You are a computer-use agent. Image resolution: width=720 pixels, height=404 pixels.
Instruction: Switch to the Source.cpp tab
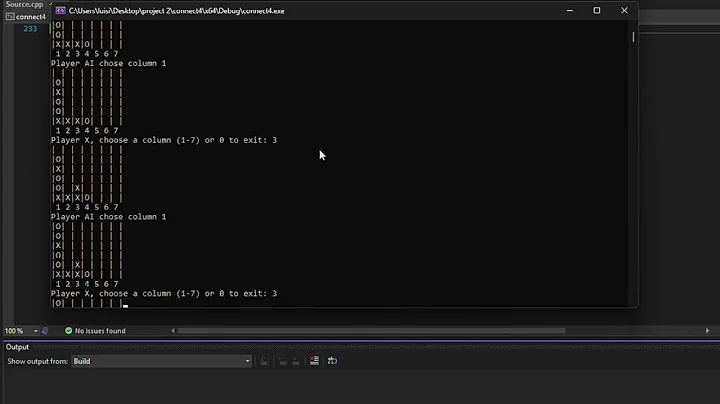(x=24, y=4)
